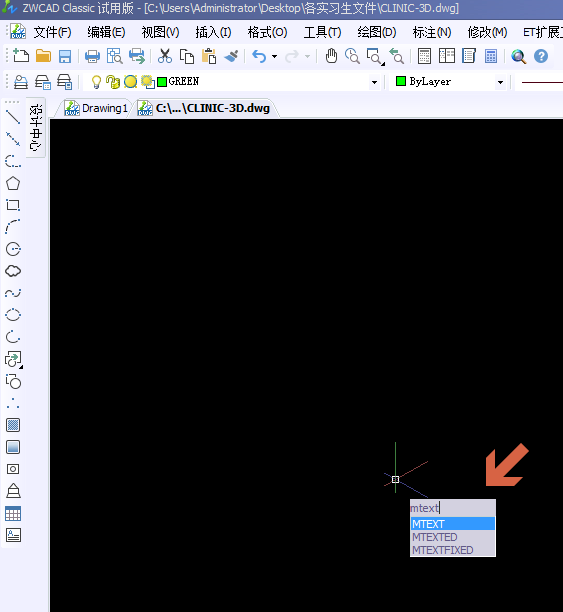The width and height of the screenshot is (563, 612).
Task: Expand the GREEN layer dropdown
Action: tap(374, 82)
